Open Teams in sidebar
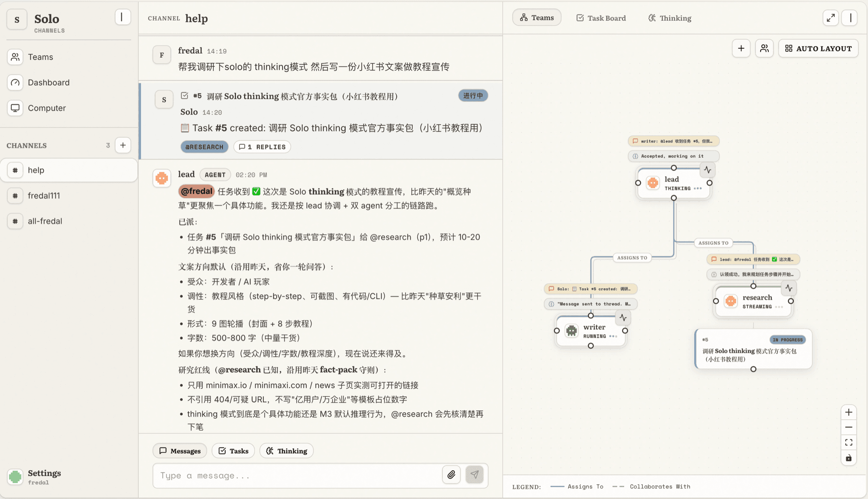Viewport: 868px width, 499px height. [69, 57]
